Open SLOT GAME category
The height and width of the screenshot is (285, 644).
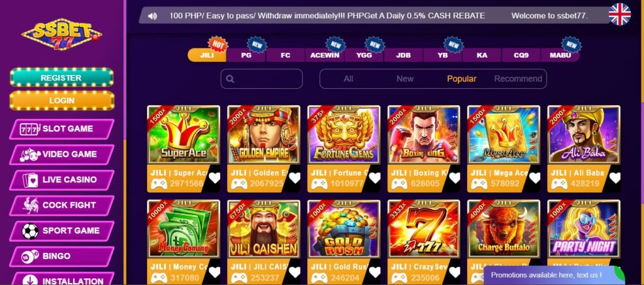tap(62, 129)
